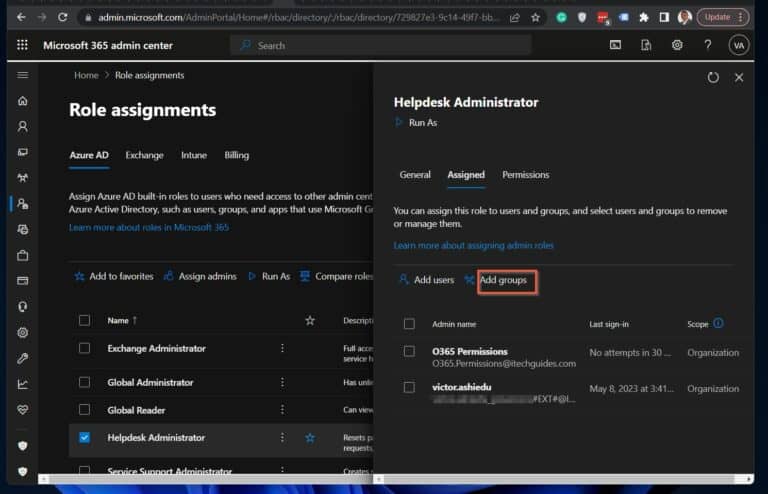Click Assign admins
The width and height of the screenshot is (768, 494).
click(x=200, y=277)
